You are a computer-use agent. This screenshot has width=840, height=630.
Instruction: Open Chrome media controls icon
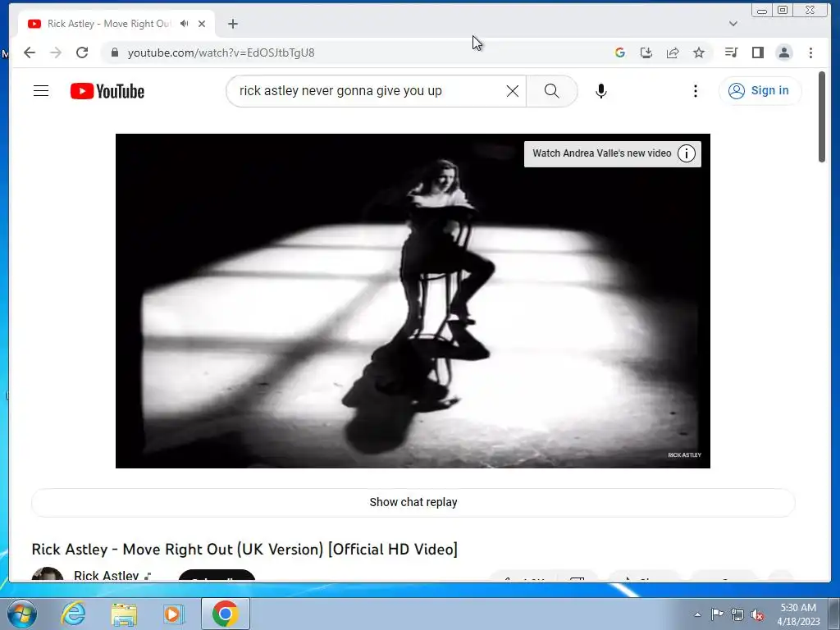point(731,52)
